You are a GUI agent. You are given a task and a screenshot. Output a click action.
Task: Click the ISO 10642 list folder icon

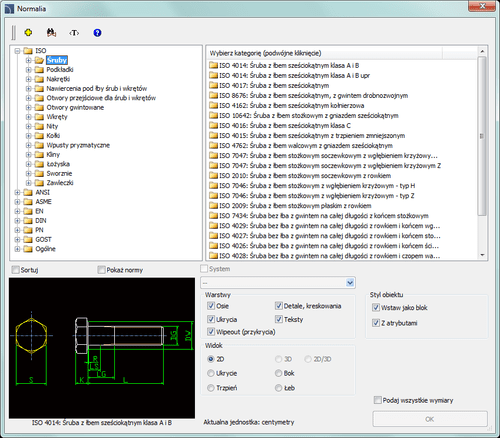point(213,115)
